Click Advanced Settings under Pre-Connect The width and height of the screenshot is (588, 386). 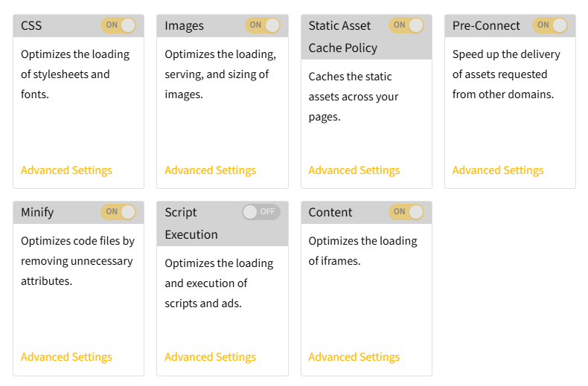point(498,170)
